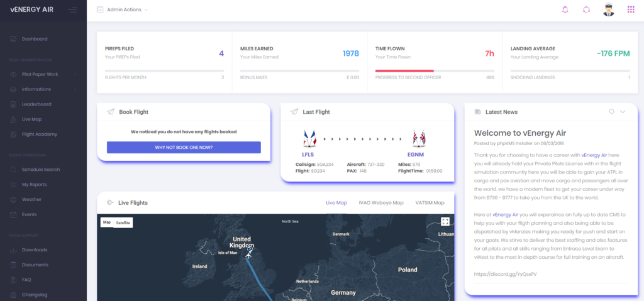Click the vENERGY AIR logo text
The height and width of the screenshot is (301, 644).
[31, 9]
